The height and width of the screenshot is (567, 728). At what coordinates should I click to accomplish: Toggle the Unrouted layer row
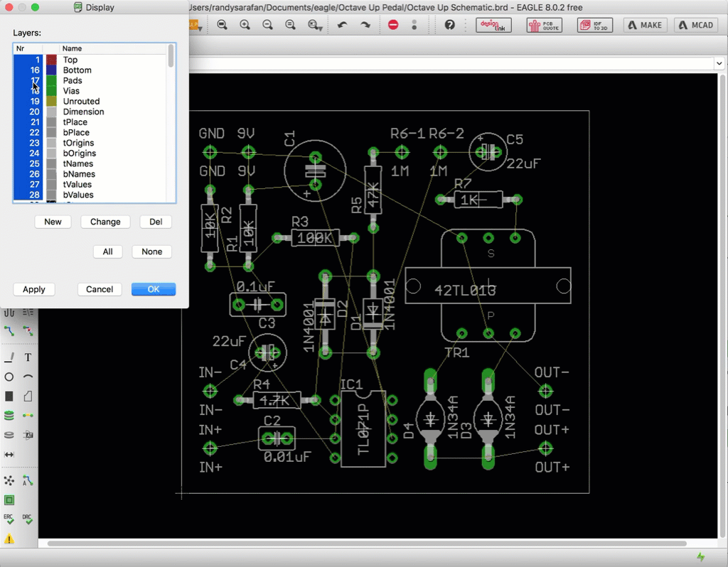90,101
